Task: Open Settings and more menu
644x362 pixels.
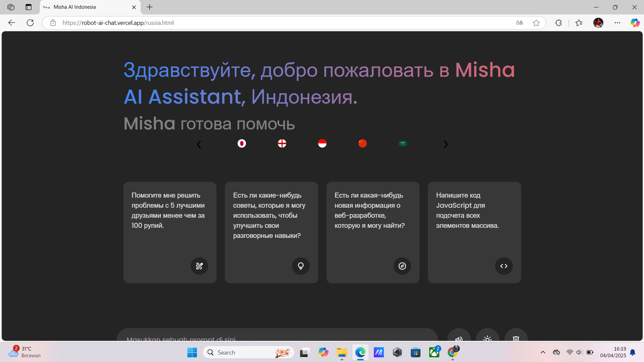Action: click(x=617, y=23)
